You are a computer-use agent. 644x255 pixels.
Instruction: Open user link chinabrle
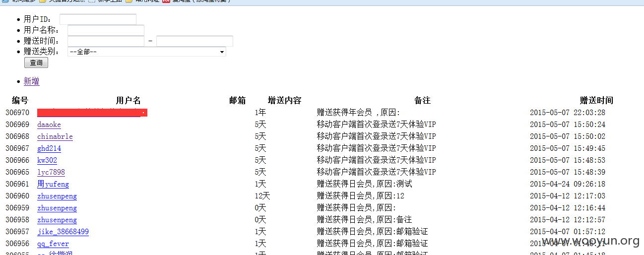tap(55, 136)
